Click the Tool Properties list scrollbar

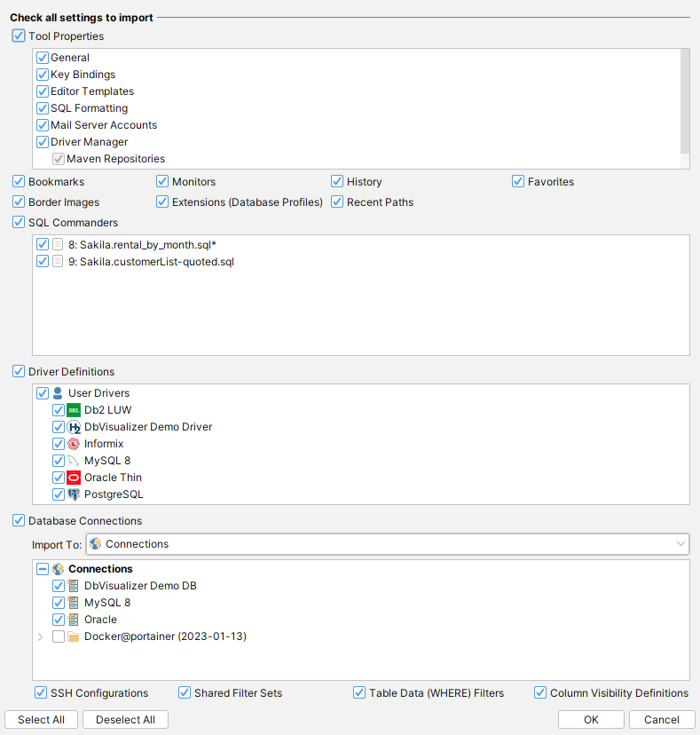click(x=684, y=98)
